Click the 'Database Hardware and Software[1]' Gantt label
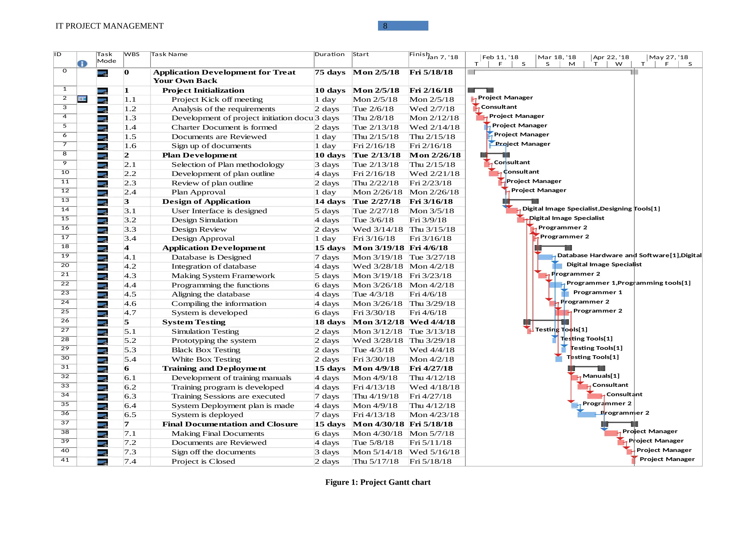Image resolution: width=756 pixels, height=554 pixels. pyautogui.click(x=618, y=255)
